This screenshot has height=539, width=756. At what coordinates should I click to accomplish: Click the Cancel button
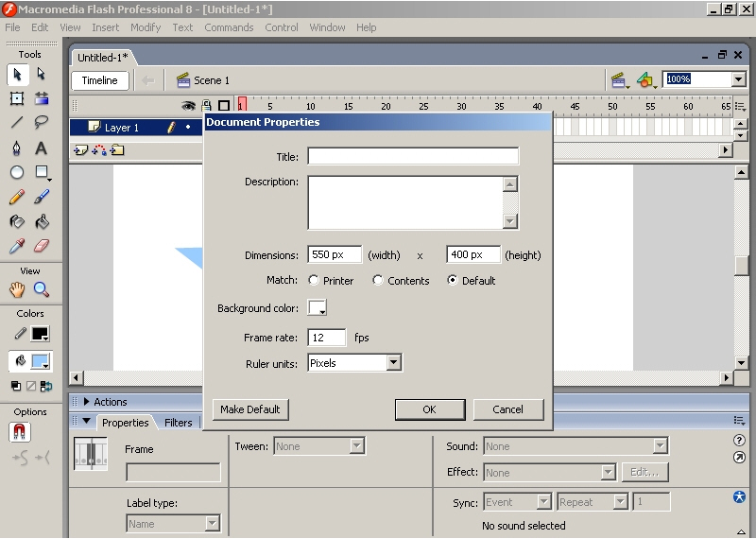(x=508, y=409)
